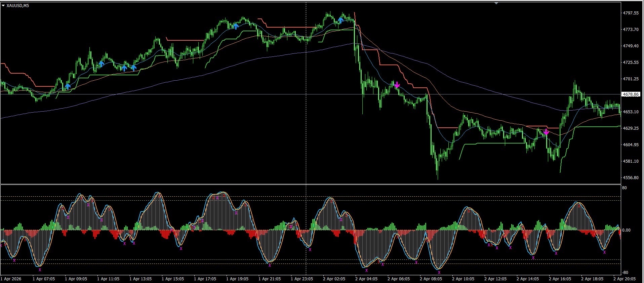Select the rightmost blue up arrow near chart high
This screenshot has height=283, width=644.
point(341,20)
